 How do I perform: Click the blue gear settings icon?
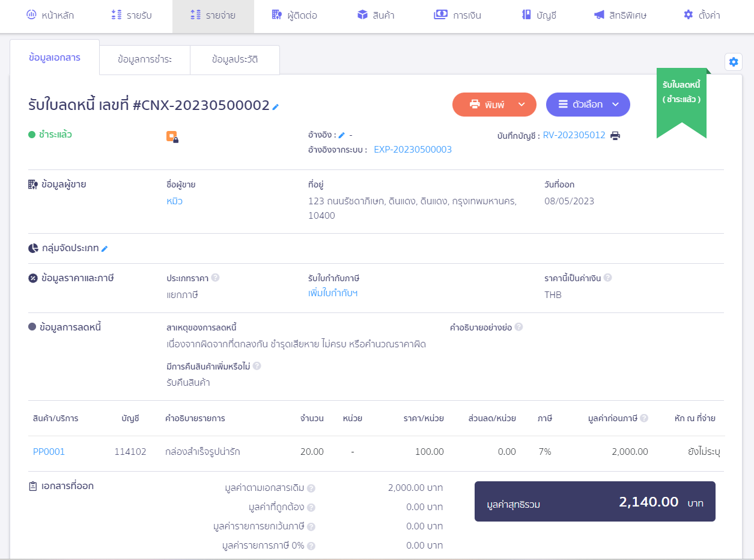(734, 62)
